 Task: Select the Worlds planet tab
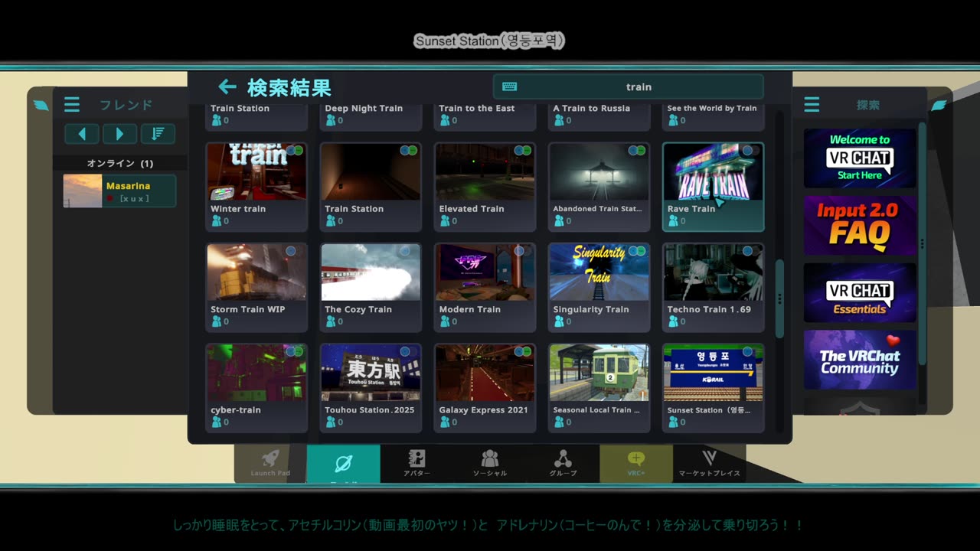[343, 464]
